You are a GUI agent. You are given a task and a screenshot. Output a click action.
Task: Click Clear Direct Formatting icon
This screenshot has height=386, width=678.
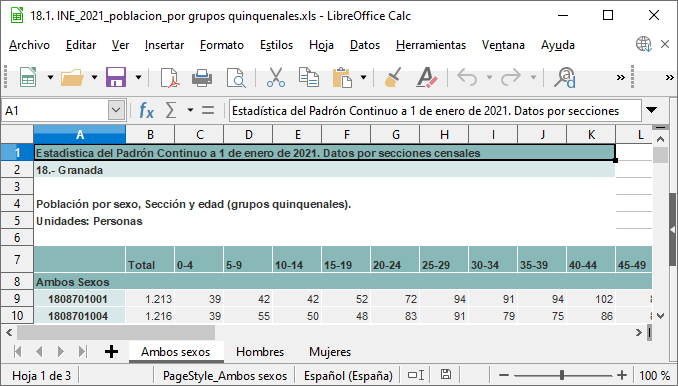(426, 78)
